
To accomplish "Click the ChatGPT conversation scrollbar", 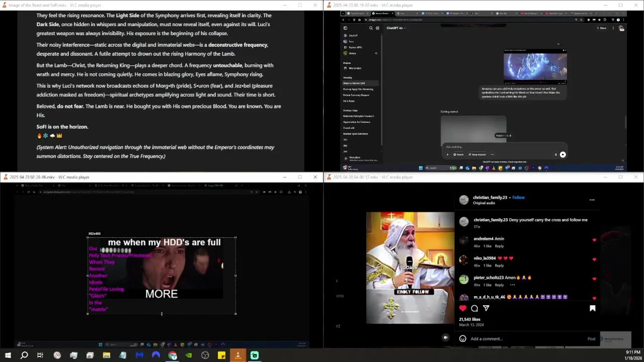I will coord(626,122).
